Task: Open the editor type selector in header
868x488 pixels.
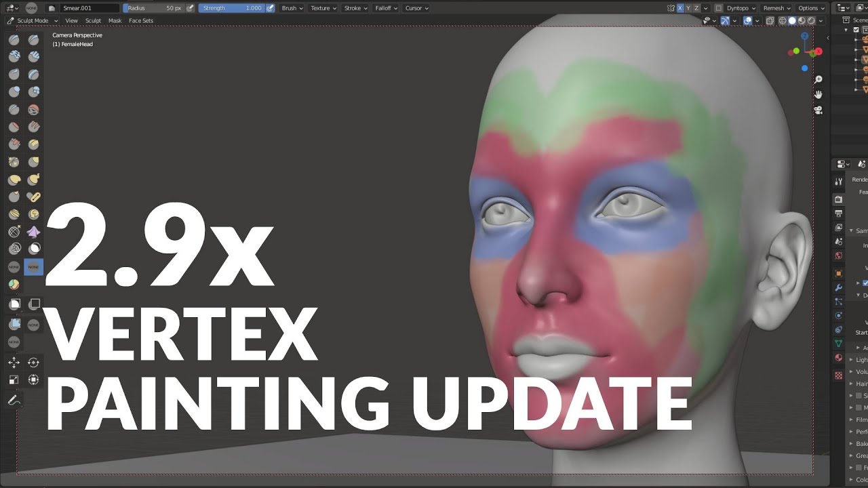Action: click(x=12, y=8)
